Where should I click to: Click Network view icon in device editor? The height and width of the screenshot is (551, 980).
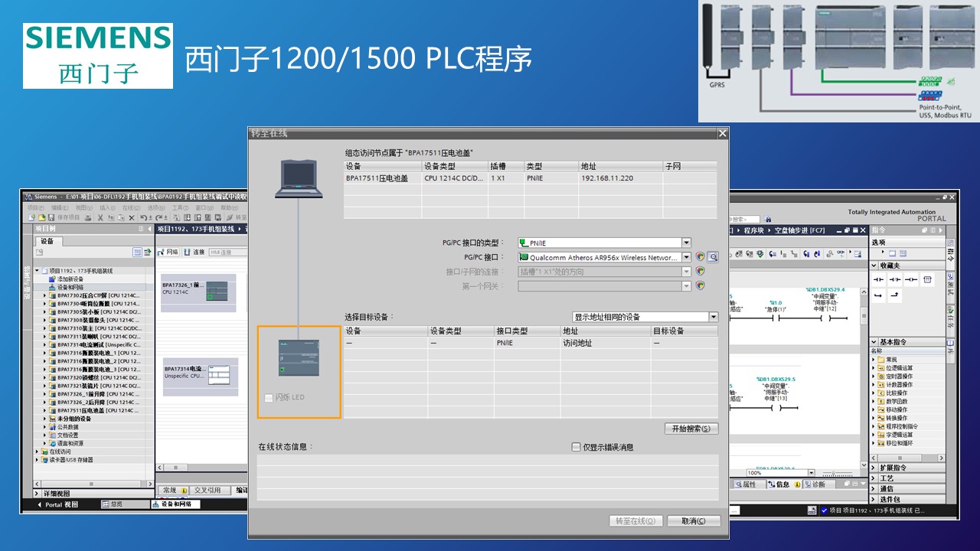[x=168, y=252]
